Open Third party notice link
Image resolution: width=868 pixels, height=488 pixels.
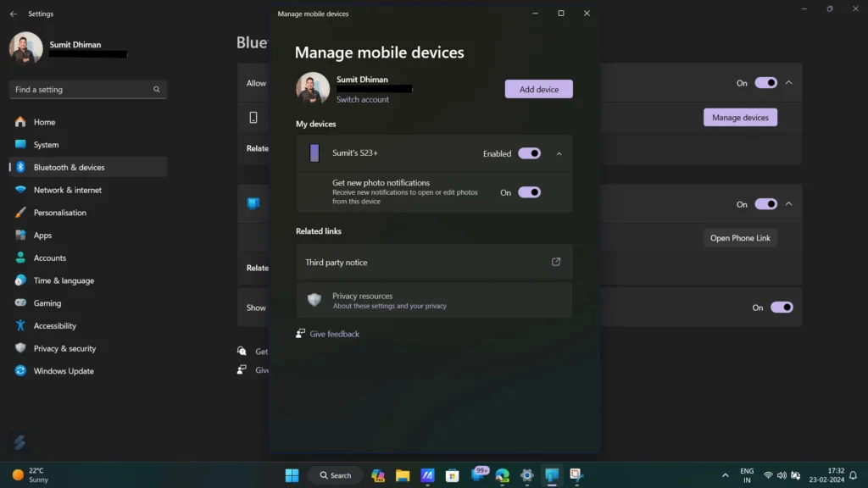(x=434, y=263)
